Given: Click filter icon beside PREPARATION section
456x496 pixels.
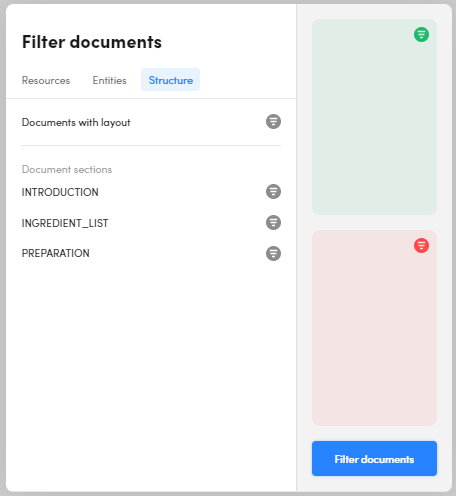Looking at the screenshot, I should [273, 254].
